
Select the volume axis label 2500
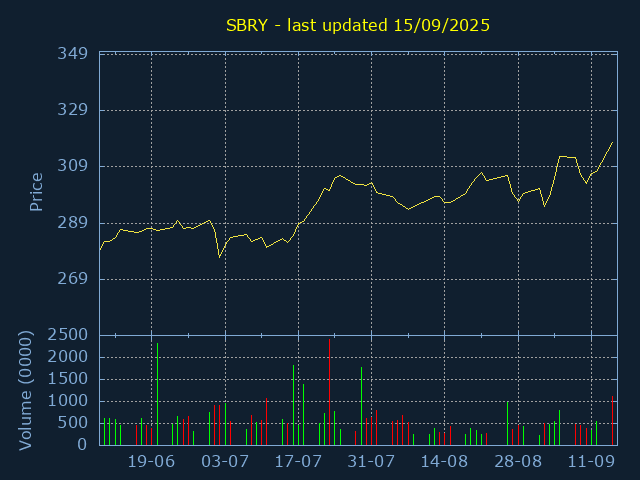68,335
